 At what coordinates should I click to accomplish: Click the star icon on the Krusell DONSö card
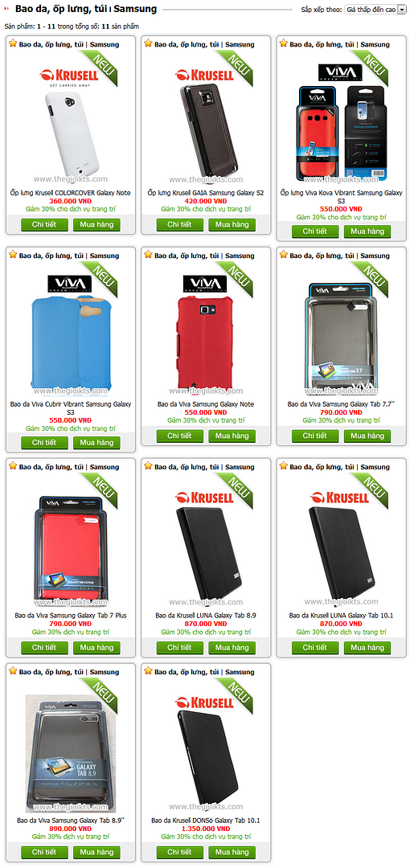(x=148, y=671)
